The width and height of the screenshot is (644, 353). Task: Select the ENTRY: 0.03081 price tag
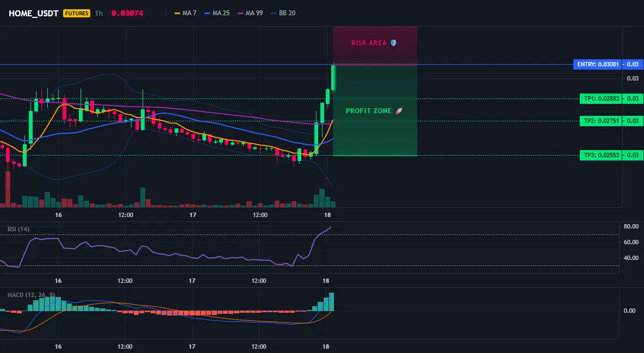click(x=598, y=64)
